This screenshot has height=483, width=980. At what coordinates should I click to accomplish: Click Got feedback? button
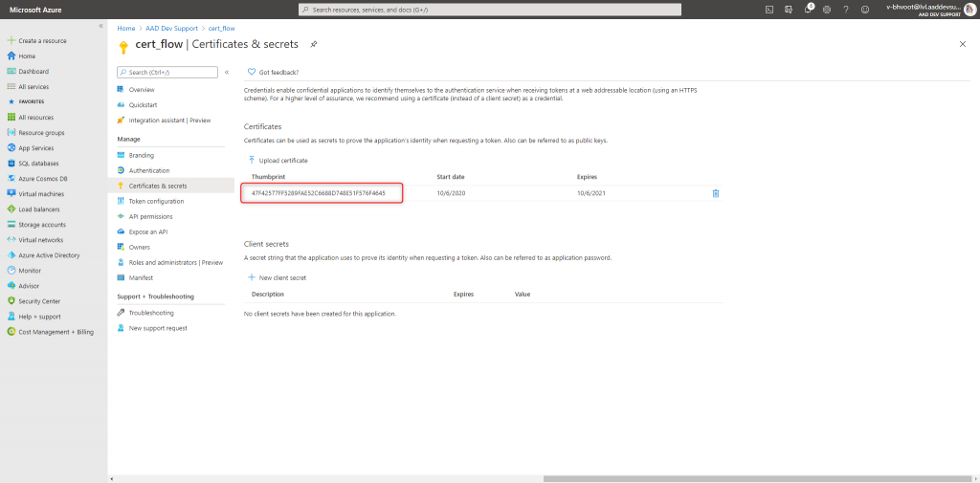(273, 72)
